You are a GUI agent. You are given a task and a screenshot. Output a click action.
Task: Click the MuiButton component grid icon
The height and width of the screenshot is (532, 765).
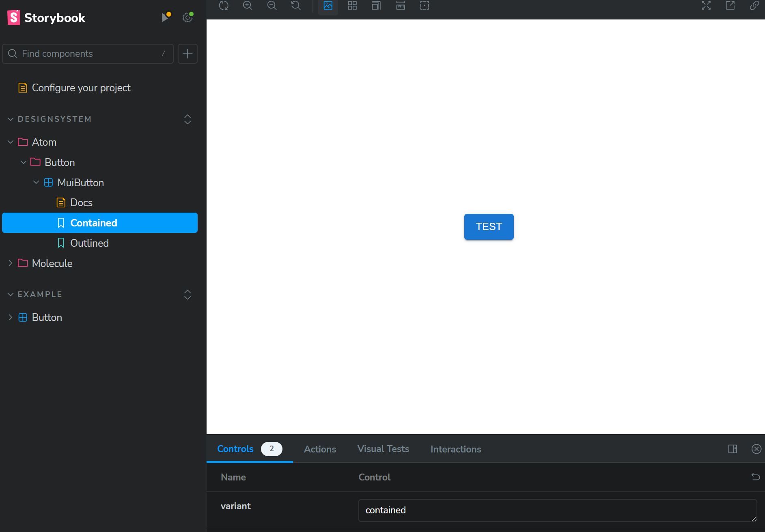tap(48, 183)
